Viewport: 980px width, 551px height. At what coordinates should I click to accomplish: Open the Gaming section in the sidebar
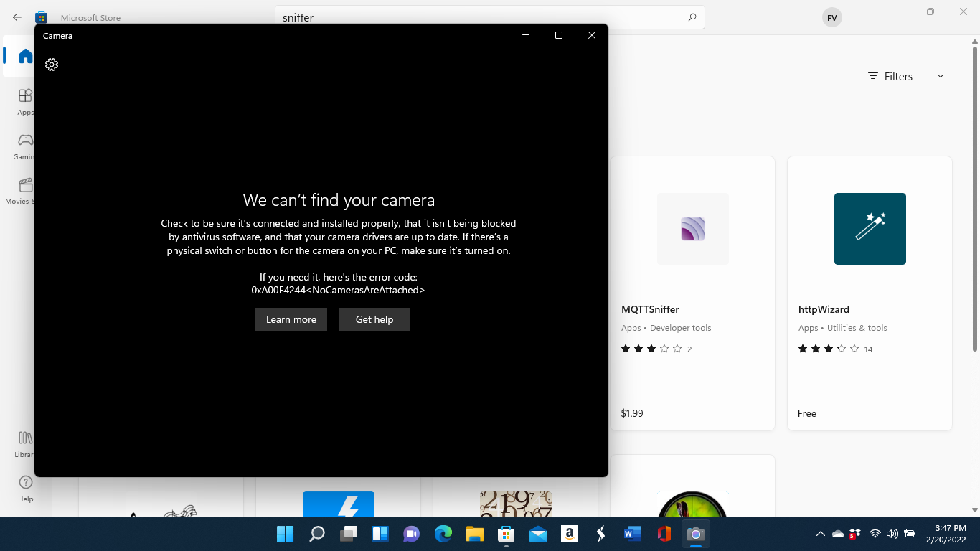click(24, 146)
